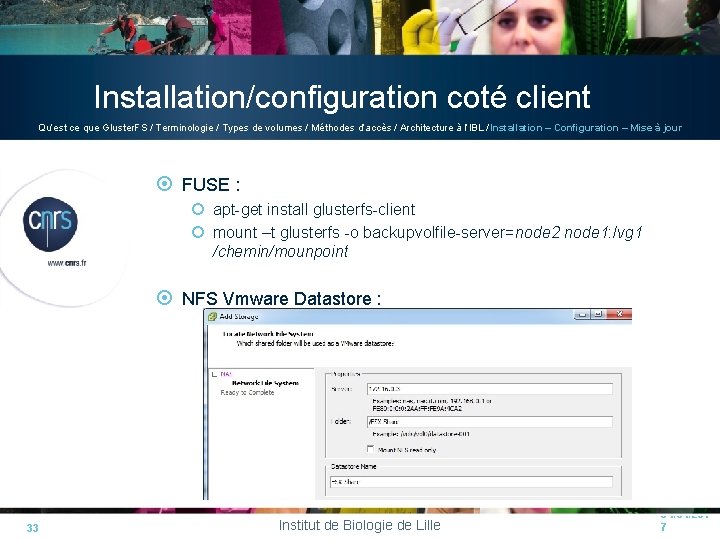Click the 'FUSE :' heading
This screenshot has width=720, height=540.
click(x=211, y=185)
